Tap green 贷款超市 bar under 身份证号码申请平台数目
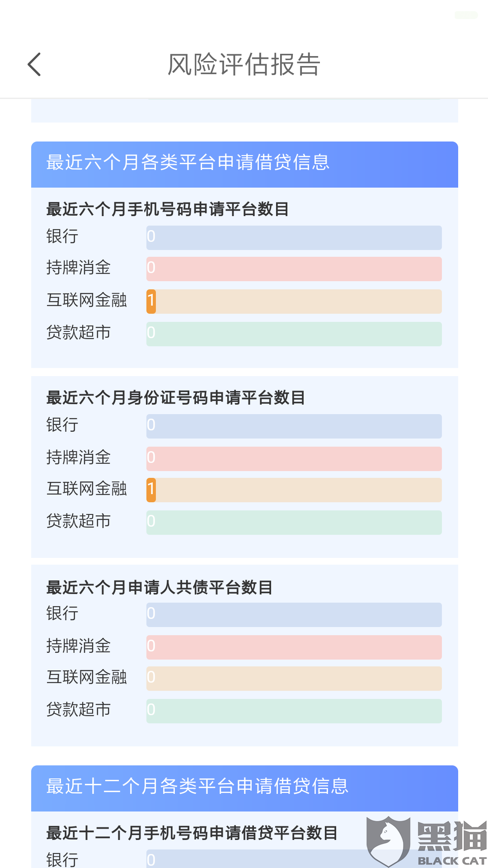The height and width of the screenshot is (868, 488). (294, 523)
